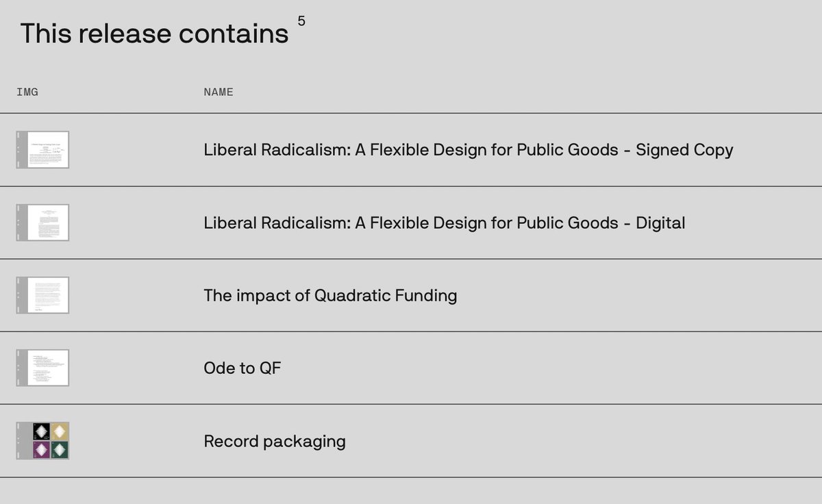This screenshot has height=504, width=822.
Task: Pick the dark green record cover square
Action: pyautogui.click(x=60, y=449)
